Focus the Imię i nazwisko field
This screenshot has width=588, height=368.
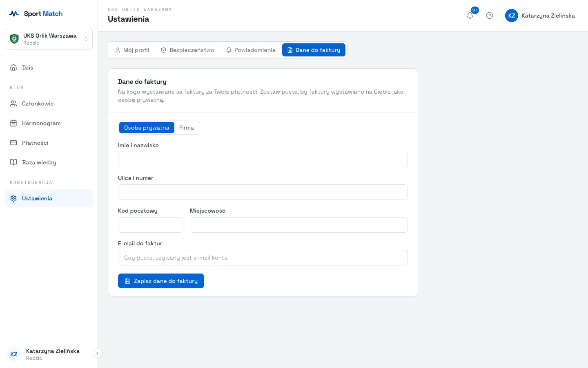tap(263, 159)
